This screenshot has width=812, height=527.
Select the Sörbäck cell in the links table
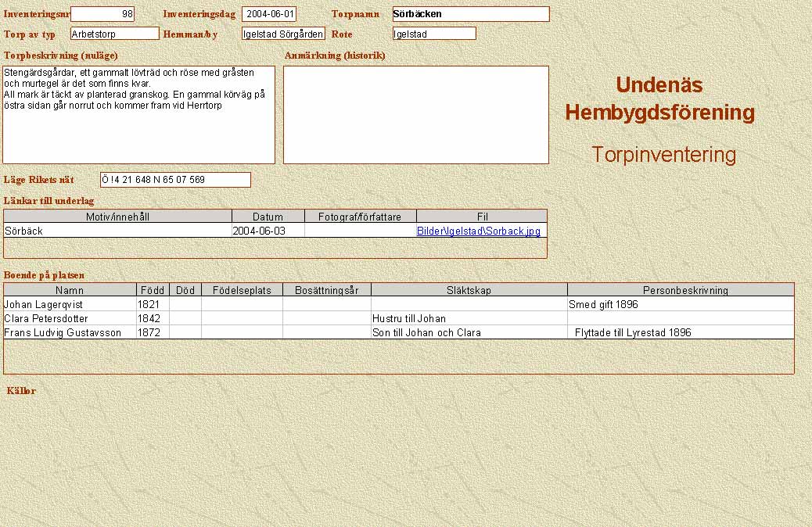117,231
